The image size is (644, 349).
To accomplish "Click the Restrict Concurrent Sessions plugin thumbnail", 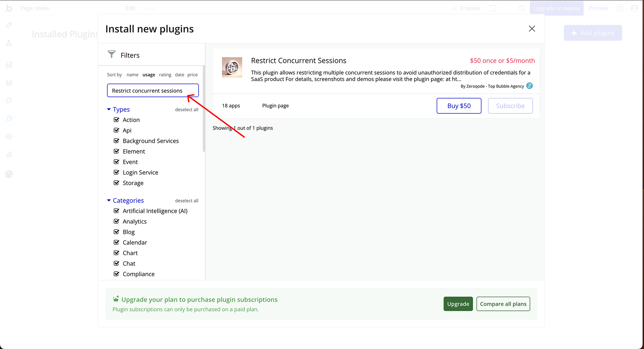I will 232,67.
